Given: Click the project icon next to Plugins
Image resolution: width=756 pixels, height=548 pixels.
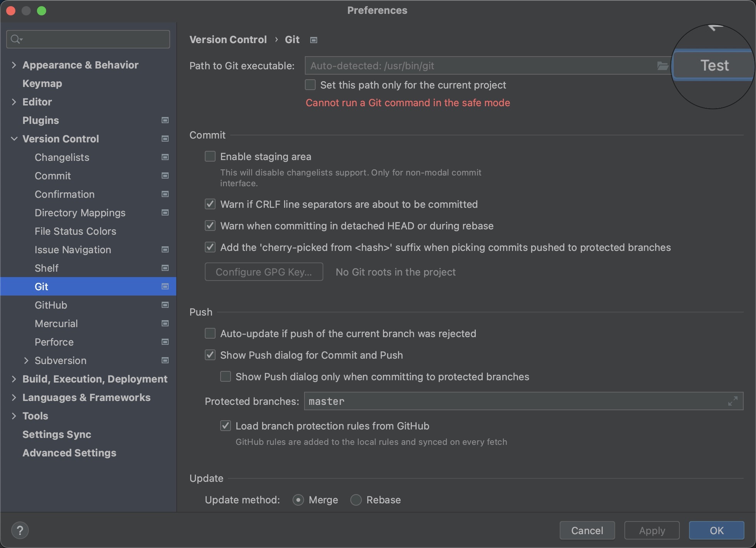Looking at the screenshot, I should (165, 120).
